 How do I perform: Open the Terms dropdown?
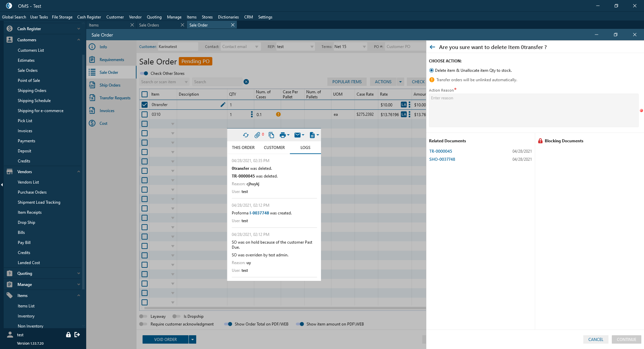point(364,47)
